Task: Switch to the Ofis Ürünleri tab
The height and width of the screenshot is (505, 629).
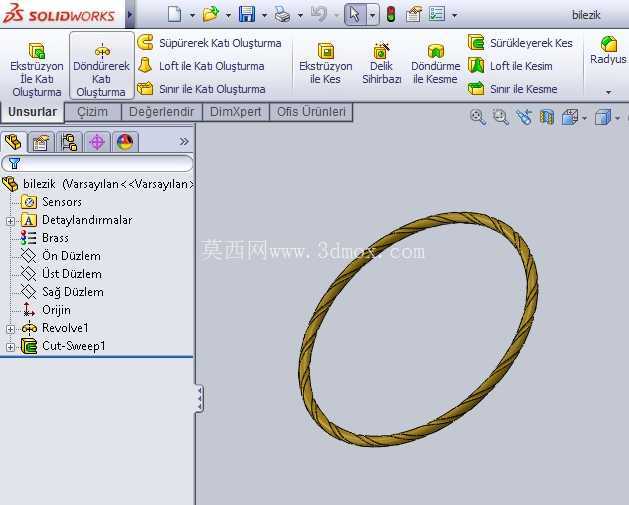Action: coord(311,112)
